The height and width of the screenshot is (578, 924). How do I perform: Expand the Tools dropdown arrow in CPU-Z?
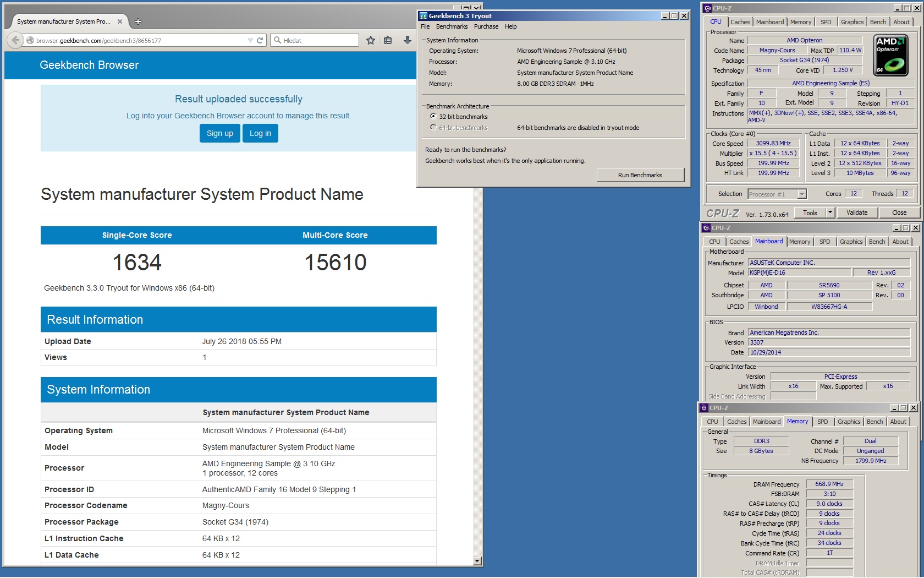831,213
